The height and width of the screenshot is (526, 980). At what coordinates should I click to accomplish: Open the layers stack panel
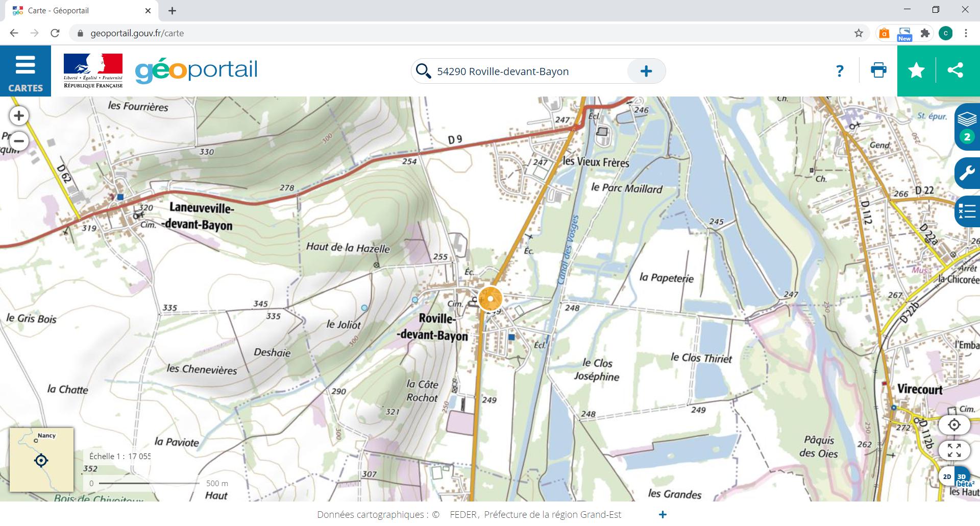pos(967,126)
